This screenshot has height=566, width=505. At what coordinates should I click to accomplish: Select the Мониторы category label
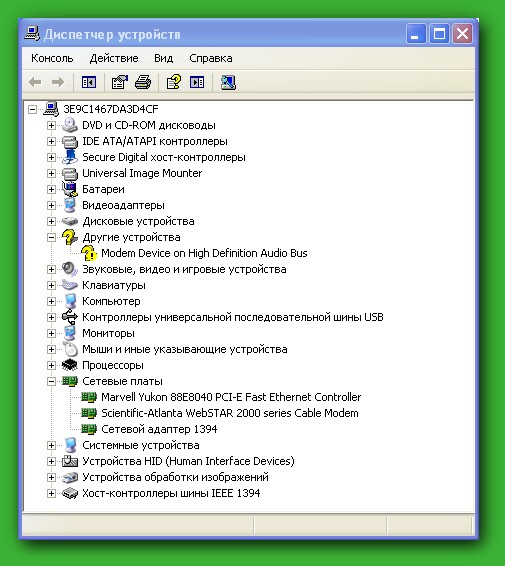click(x=108, y=333)
